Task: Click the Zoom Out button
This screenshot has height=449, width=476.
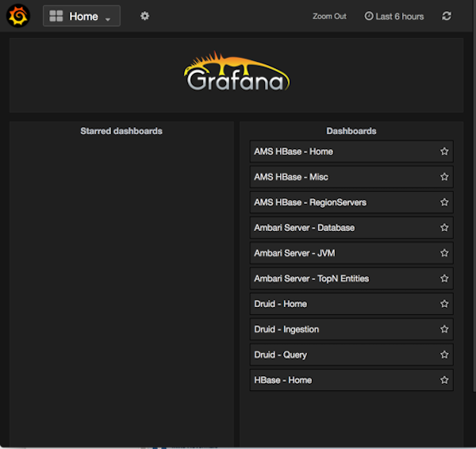Action: (329, 17)
